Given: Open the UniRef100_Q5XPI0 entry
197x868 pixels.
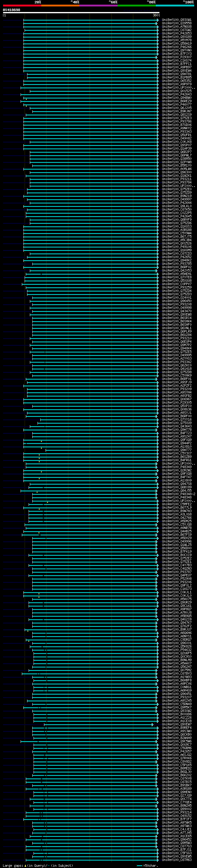Looking at the screenshot, I should point(177,406).
